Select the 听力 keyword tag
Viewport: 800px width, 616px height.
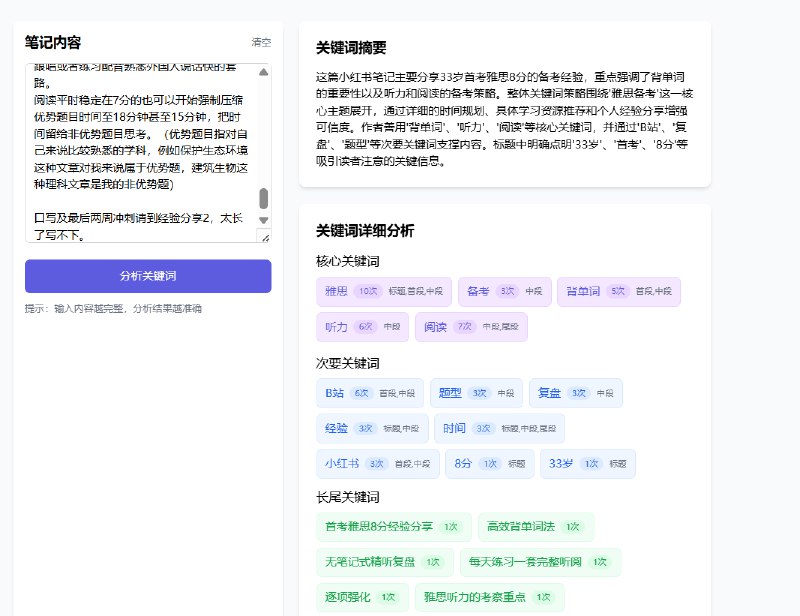tap(362, 327)
